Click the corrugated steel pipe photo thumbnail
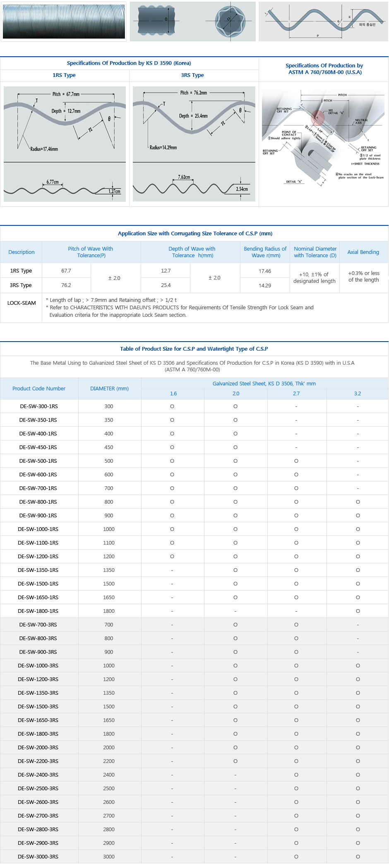Image resolution: width=389 pixels, height=868 pixels. click(64, 21)
